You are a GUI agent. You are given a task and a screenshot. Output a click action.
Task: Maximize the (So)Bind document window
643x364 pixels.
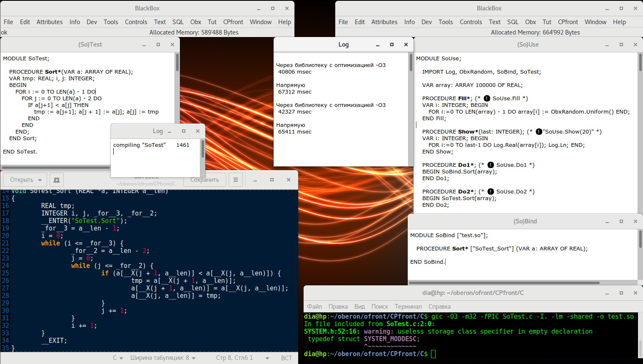[621, 221]
